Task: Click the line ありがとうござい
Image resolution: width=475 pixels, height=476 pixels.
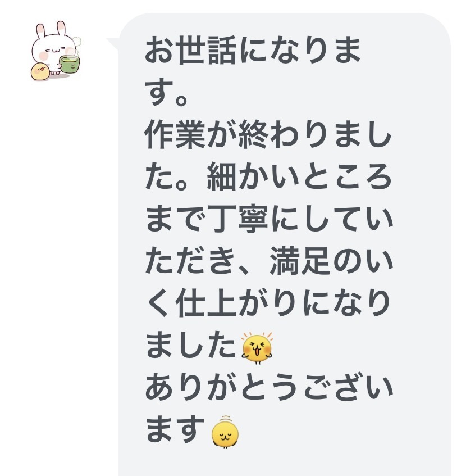Action: (270, 388)
